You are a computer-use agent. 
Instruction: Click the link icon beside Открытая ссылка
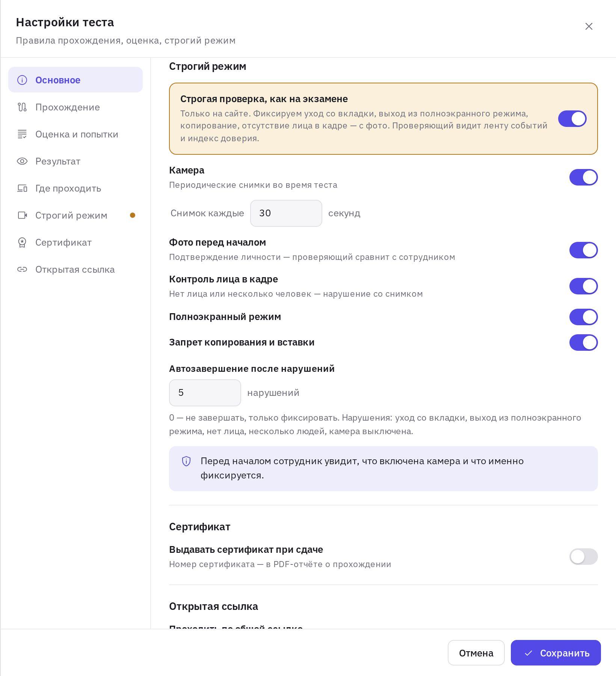tap(22, 269)
